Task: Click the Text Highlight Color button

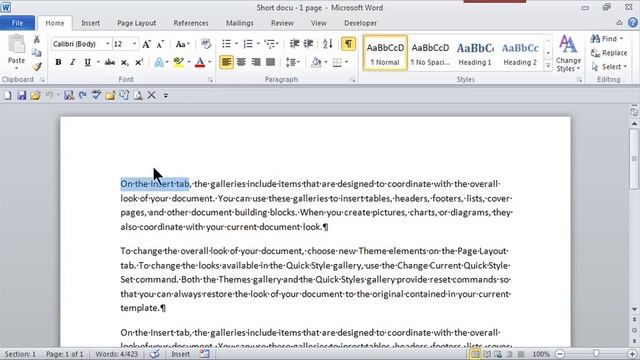Action: (x=178, y=62)
